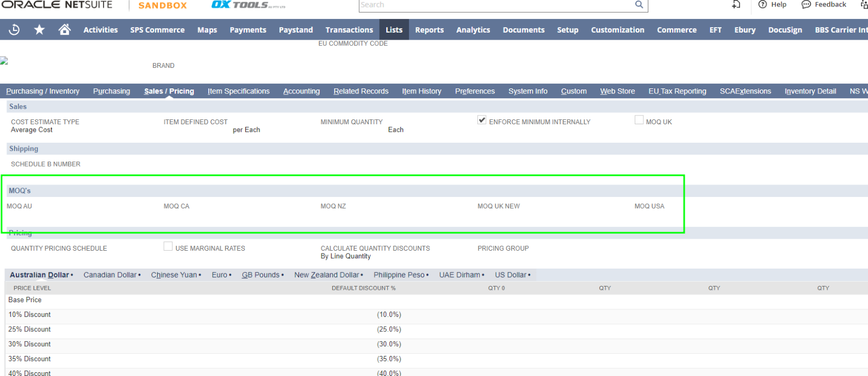This screenshot has height=376, width=868.
Task: Switch to the Accounting subtab
Action: [x=301, y=91]
